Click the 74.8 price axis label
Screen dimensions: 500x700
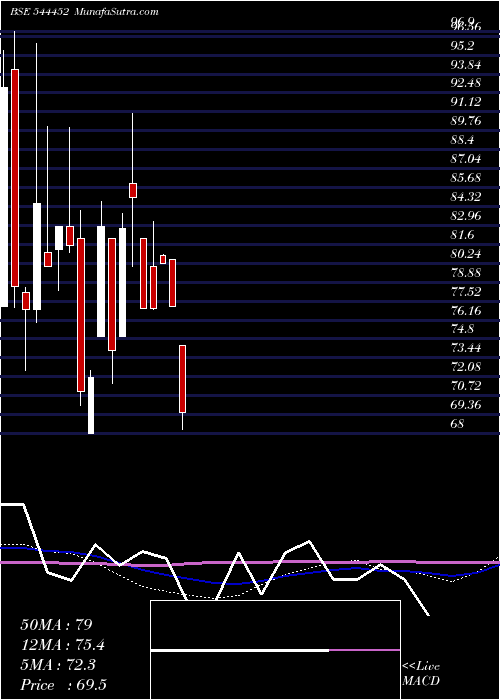click(462, 329)
